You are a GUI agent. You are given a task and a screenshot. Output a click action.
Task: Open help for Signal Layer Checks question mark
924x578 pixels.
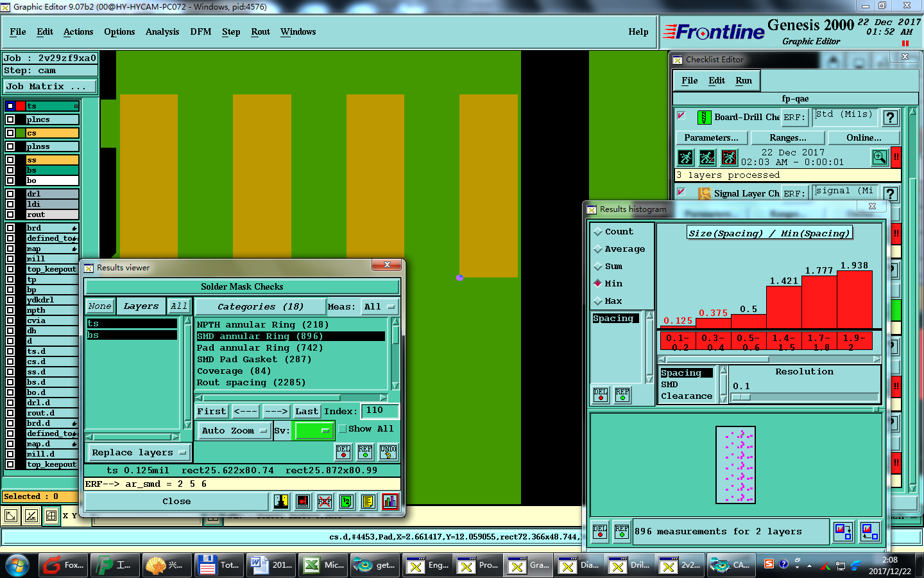(x=890, y=193)
